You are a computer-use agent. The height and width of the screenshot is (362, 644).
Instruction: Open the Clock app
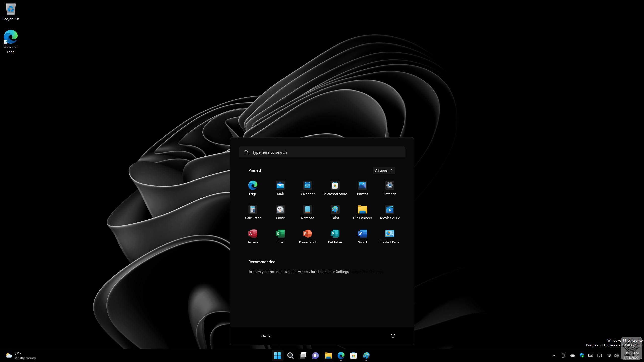point(280,212)
